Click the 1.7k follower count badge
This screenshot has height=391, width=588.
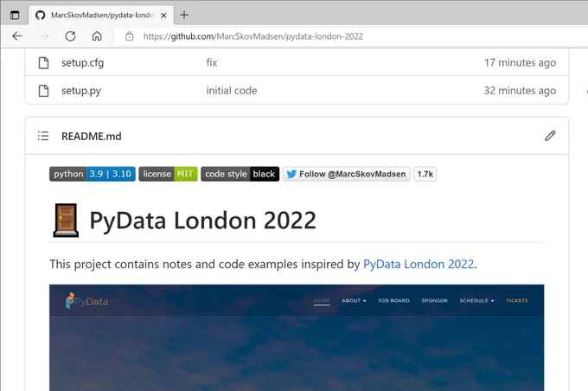[425, 174]
